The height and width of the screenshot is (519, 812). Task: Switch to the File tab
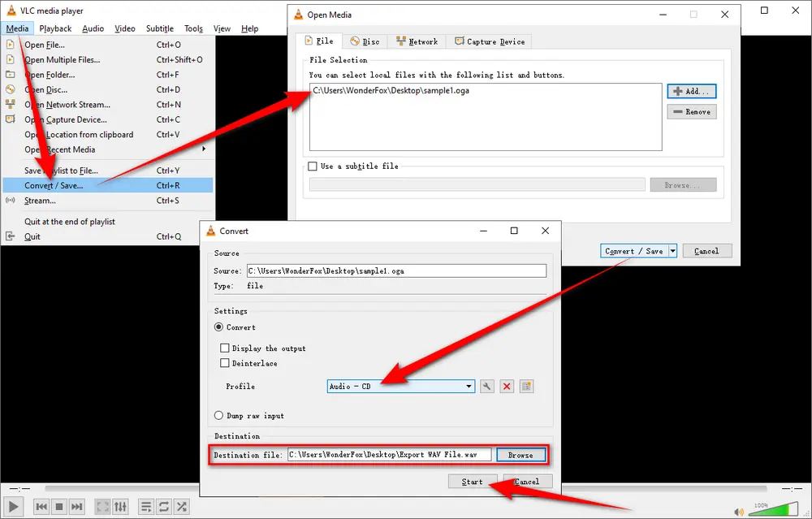[319, 41]
